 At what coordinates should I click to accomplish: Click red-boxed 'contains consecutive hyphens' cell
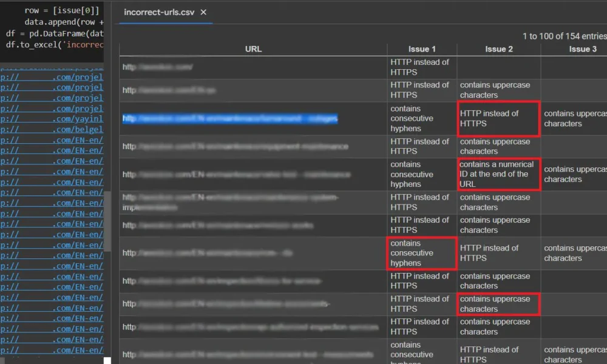tap(422, 253)
